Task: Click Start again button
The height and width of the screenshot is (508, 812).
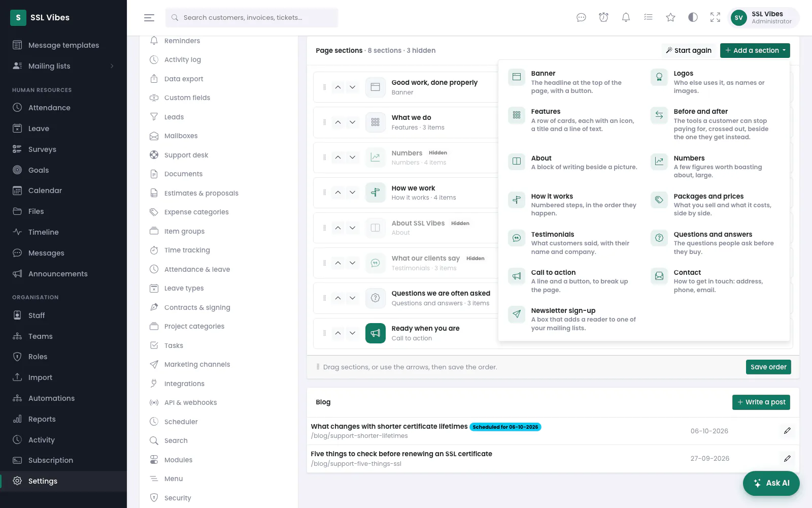Action: (689, 50)
